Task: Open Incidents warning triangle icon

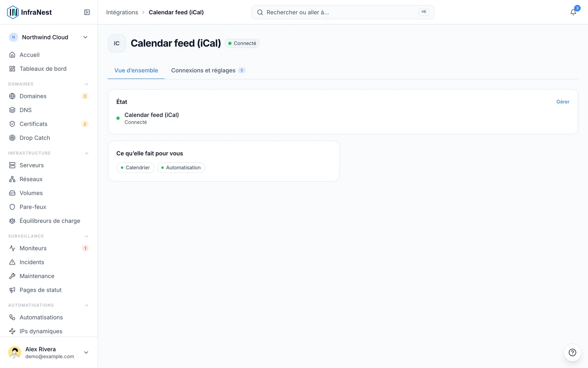Action: click(12, 262)
